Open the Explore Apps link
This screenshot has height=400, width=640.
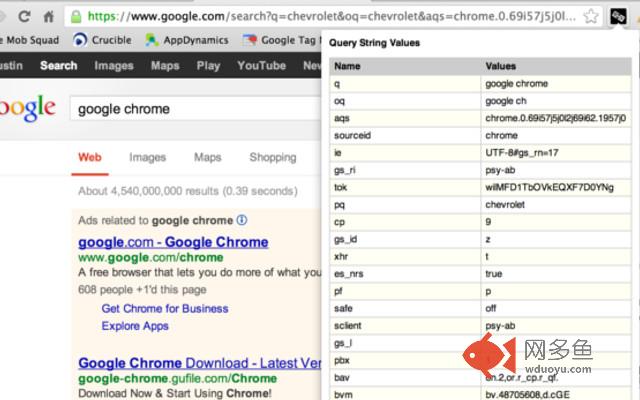coord(135,326)
